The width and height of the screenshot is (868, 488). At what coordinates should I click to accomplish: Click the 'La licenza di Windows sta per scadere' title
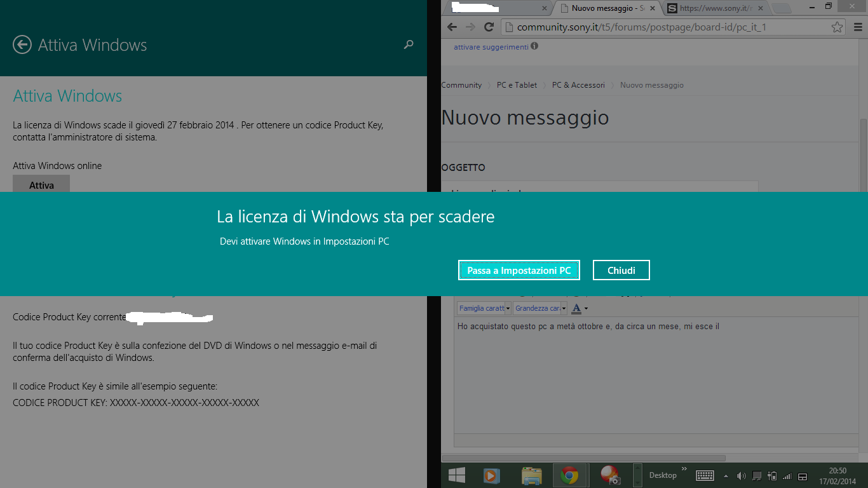[356, 217]
